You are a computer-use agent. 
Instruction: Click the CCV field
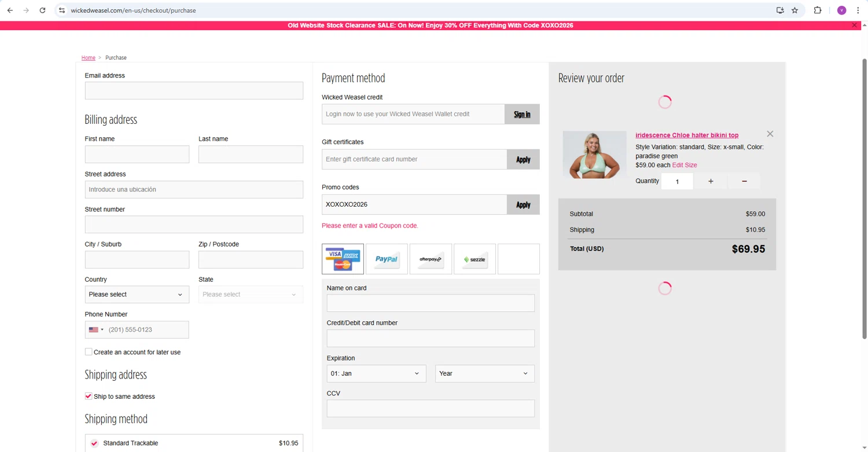point(431,409)
